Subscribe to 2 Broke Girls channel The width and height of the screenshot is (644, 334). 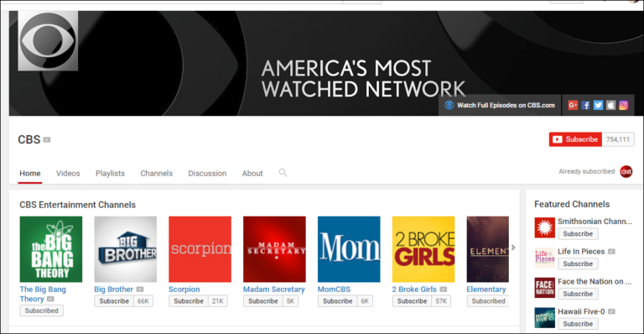pyautogui.click(x=412, y=301)
